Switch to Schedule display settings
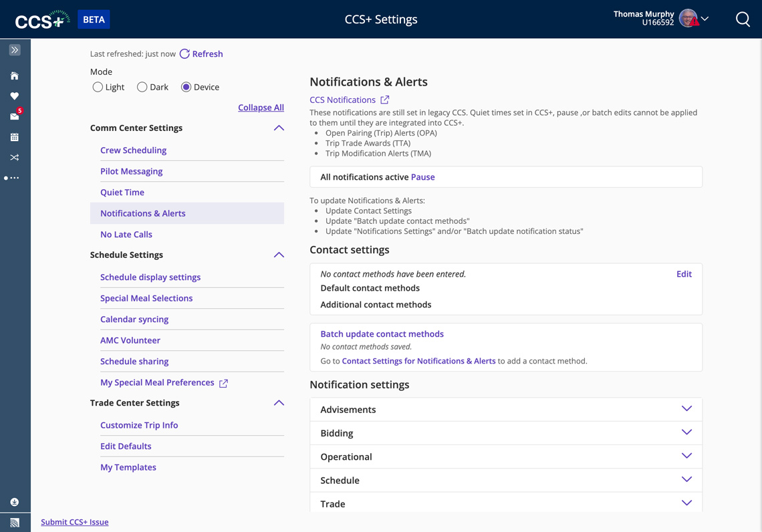Screen dimensions: 762x532 click(150, 277)
